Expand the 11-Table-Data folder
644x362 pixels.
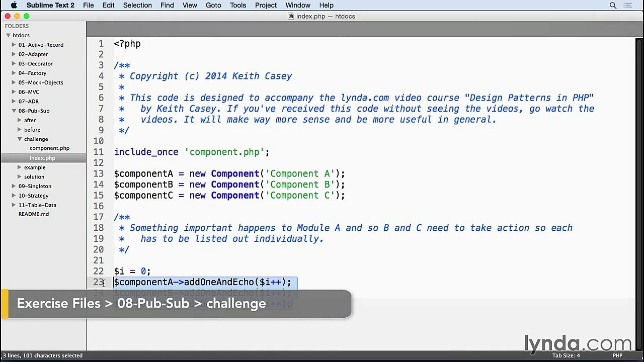click(14, 205)
